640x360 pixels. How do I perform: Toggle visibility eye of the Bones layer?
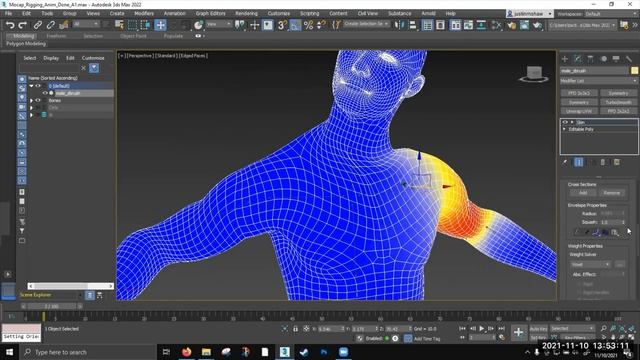coord(38,100)
